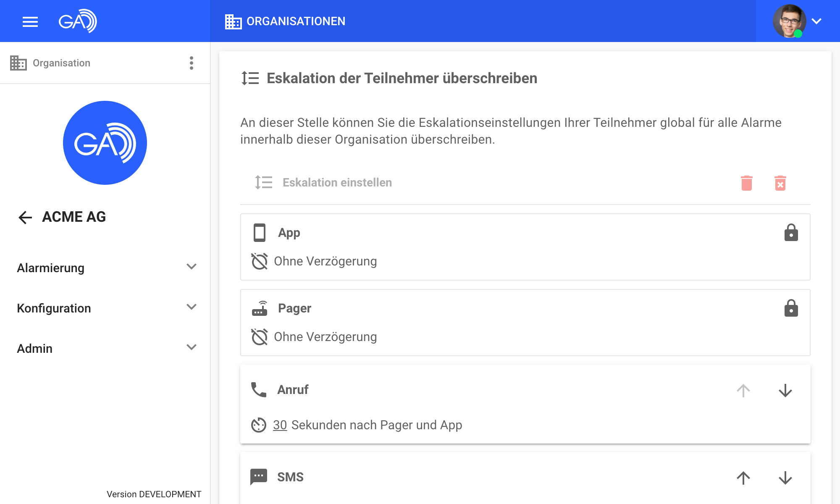Viewport: 840px width, 504px height.
Task: Edit the 30 seconds delay value
Action: coord(280,425)
